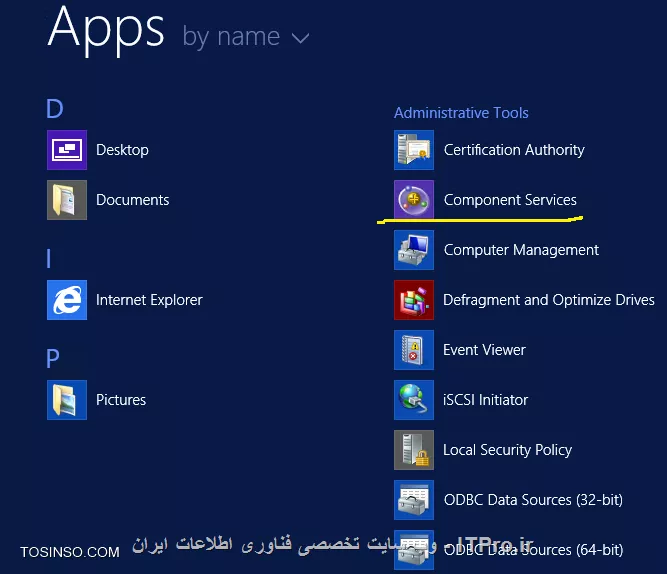The height and width of the screenshot is (574, 667).
Task: Launch the Component Services icon
Action: pyautogui.click(x=414, y=200)
